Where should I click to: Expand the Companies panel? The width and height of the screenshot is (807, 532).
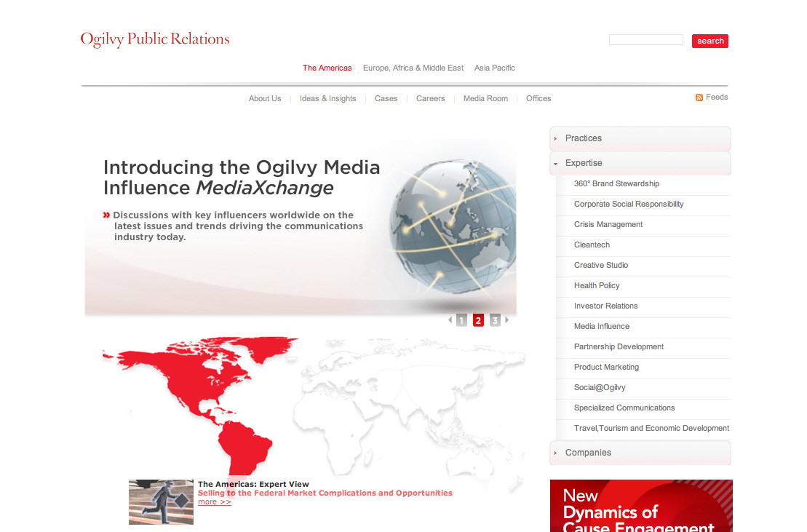click(640, 453)
